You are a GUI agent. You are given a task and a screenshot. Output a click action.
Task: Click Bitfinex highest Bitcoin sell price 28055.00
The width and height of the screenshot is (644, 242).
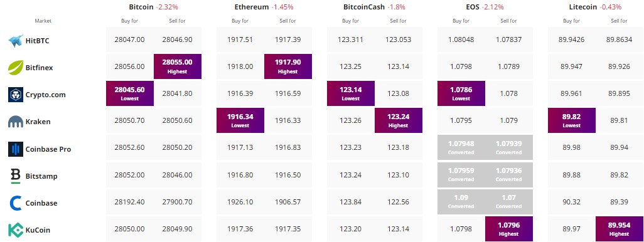(x=178, y=66)
